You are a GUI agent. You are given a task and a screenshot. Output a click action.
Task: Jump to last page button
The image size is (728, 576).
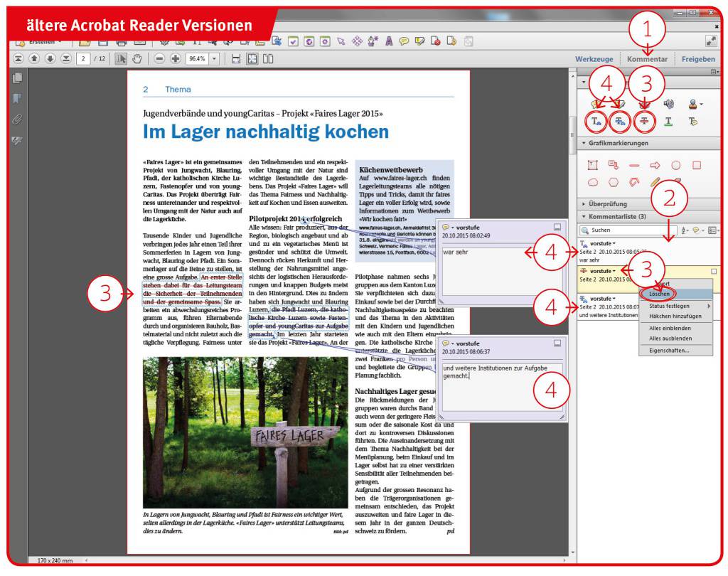[66, 58]
